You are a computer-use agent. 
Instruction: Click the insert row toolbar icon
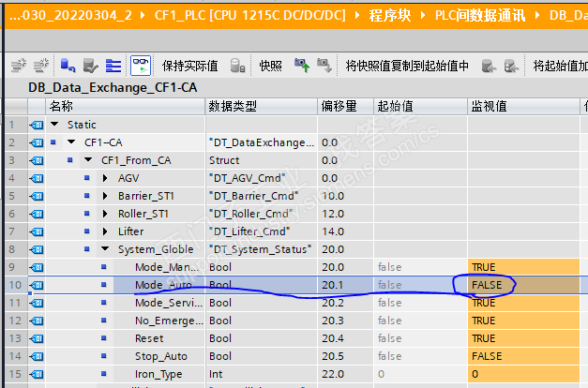[19, 66]
